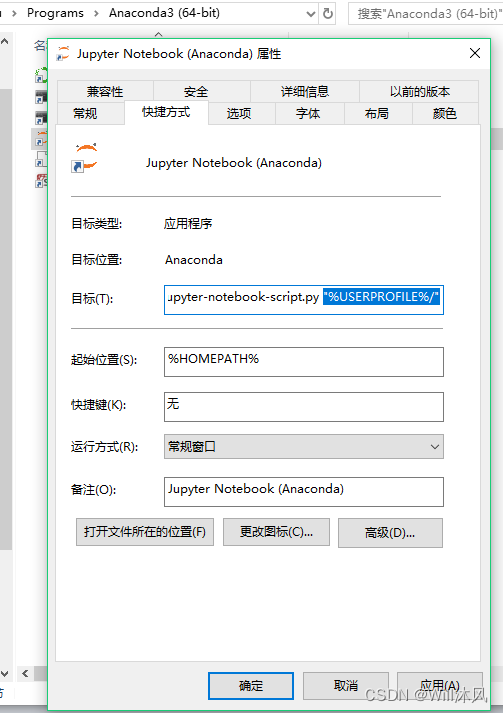This screenshot has height=713, width=503.
Task: Click the sort chevron above Explorer columns
Action: [158, 35]
